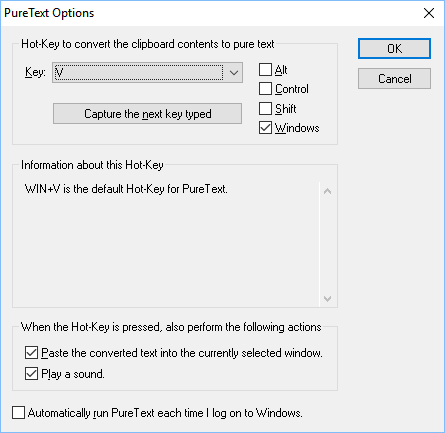
Task: Click the text 'WIN+V is the default Hot-Key'
Action: 95,189
